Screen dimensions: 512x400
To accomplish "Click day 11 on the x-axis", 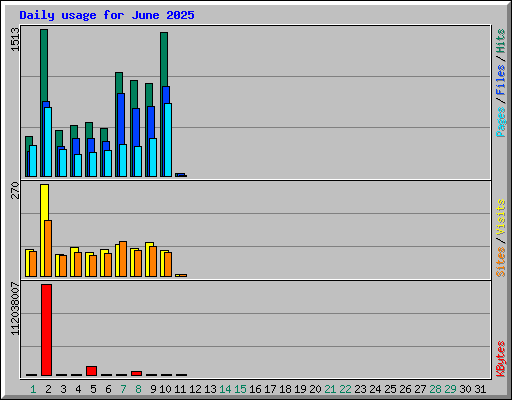I will point(180,389).
